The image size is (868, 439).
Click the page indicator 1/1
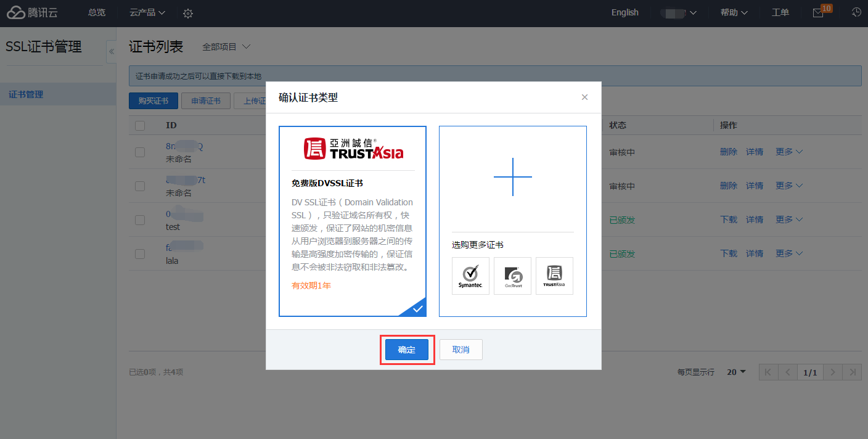click(x=810, y=372)
